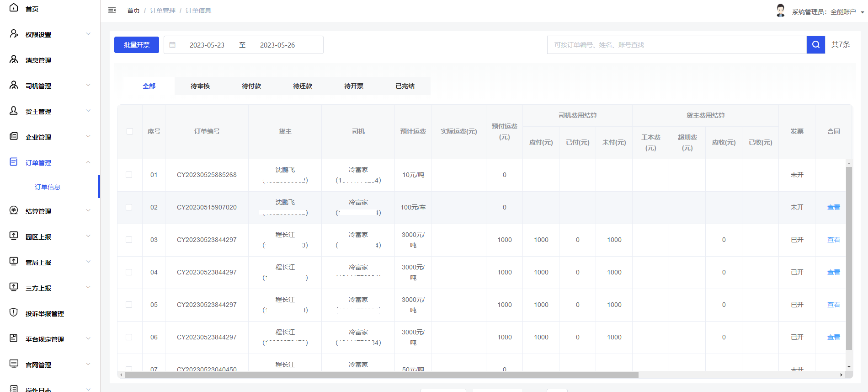Click the system administrator avatar icon
The height and width of the screenshot is (392, 868).
tap(780, 11)
